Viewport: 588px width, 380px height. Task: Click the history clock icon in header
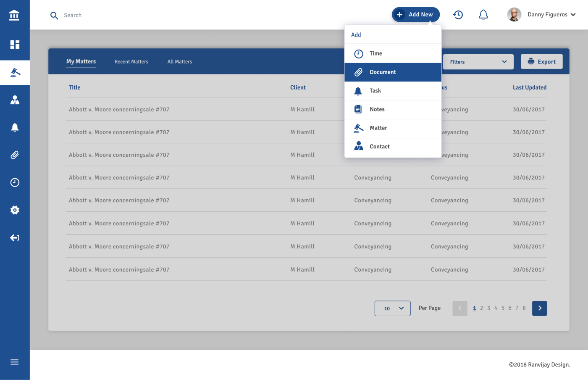(x=458, y=15)
